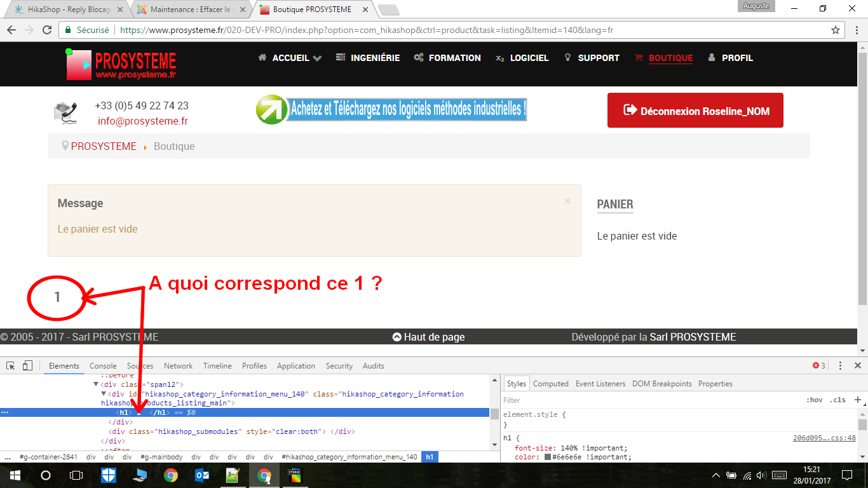Switch to the Console tab
The height and width of the screenshot is (488, 868).
[x=103, y=365]
